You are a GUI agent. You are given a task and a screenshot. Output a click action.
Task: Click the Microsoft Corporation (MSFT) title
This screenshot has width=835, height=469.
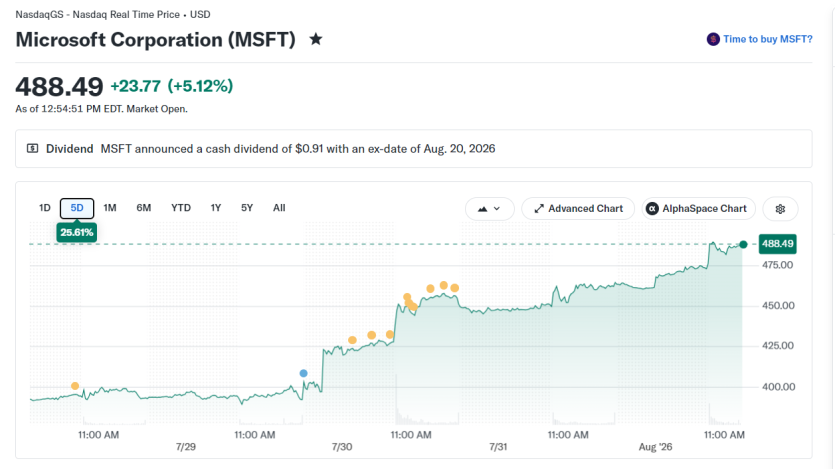click(x=155, y=39)
